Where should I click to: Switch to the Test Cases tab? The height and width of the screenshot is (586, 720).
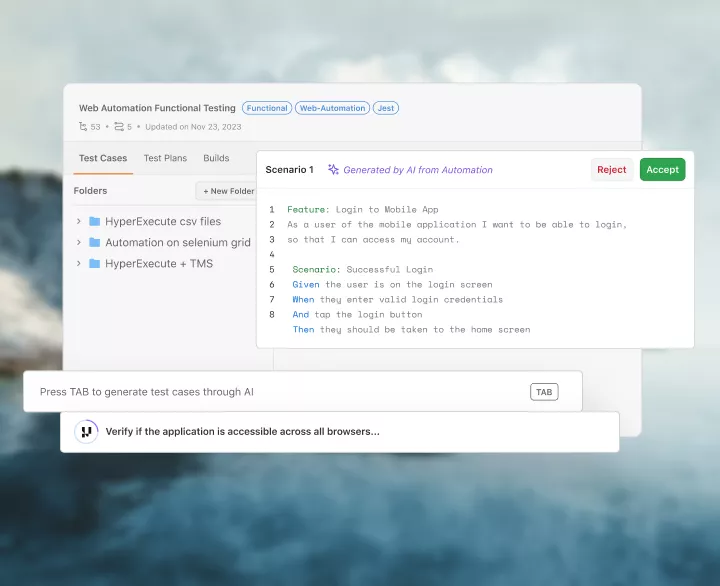coord(103,158)
